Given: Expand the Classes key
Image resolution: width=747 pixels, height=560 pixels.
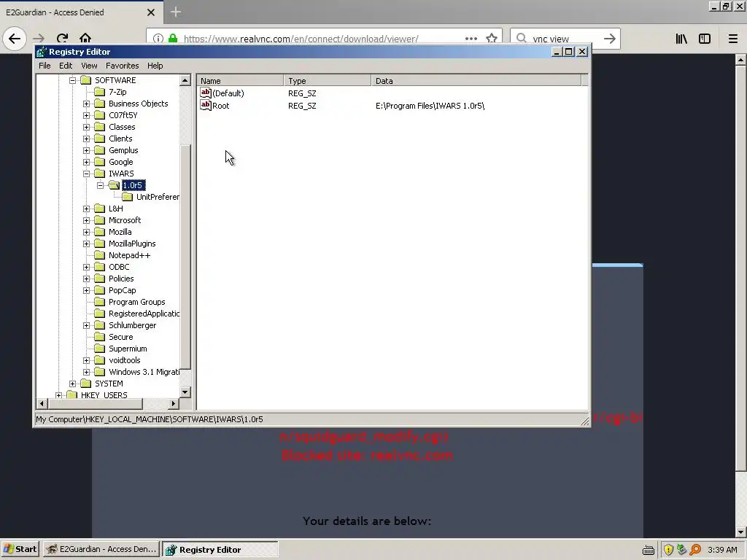Looking at the screenshot, I should tap(86, 127).
